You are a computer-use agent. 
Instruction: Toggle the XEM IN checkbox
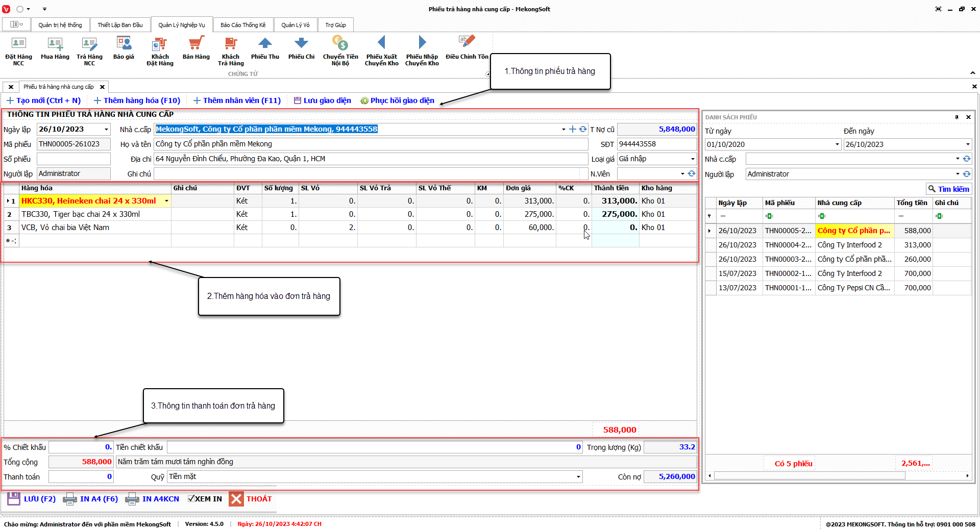[191, 499]
